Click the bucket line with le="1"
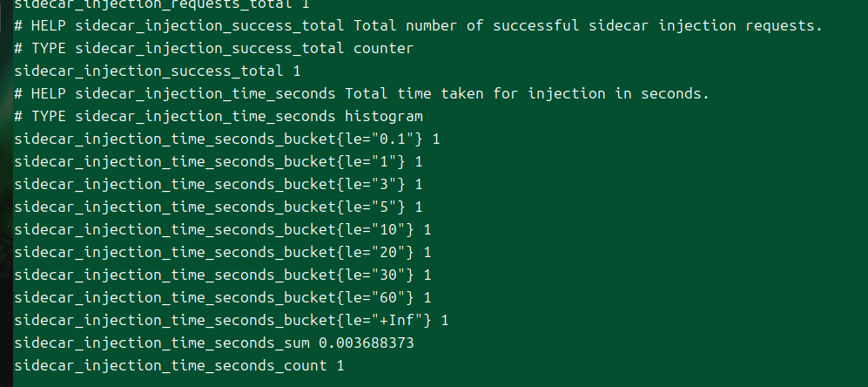Screen dimensions: 868x387 coord(219,162)
